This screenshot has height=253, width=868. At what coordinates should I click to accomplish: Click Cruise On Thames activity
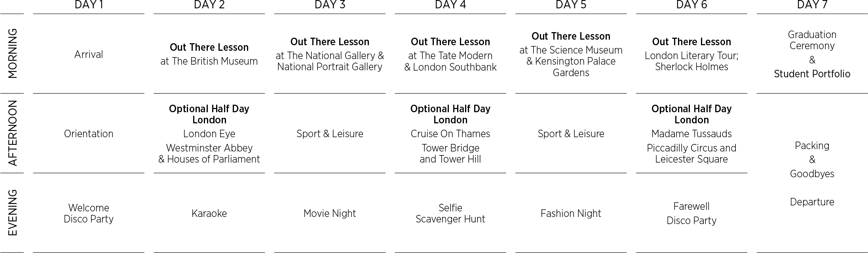point(450,134)
